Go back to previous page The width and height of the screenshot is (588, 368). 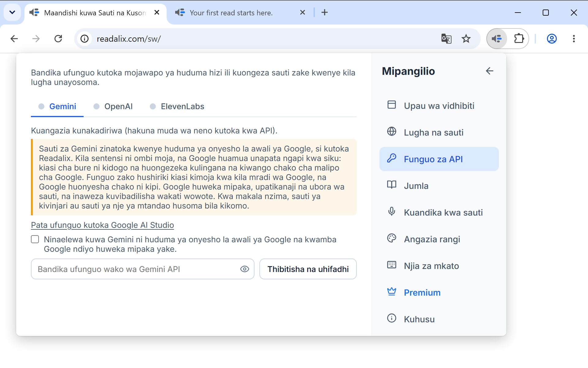coord(14,39)
